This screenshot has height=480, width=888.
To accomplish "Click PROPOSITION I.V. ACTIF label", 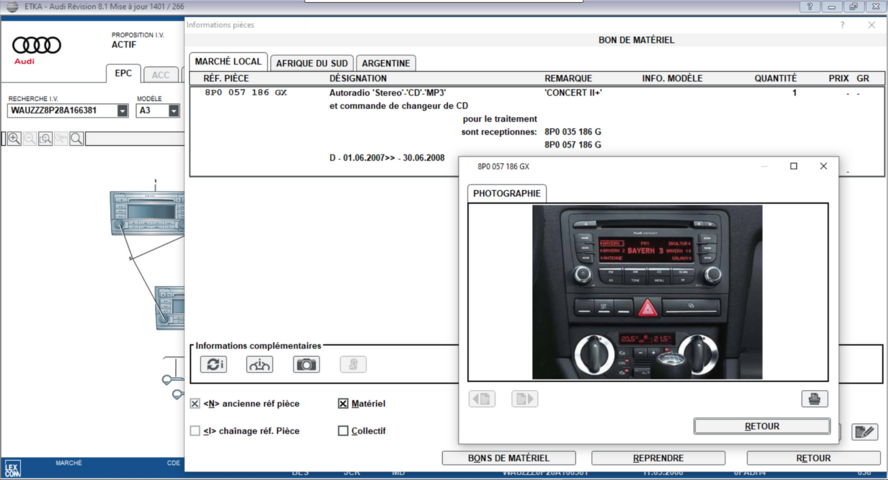I will (137, 40).
